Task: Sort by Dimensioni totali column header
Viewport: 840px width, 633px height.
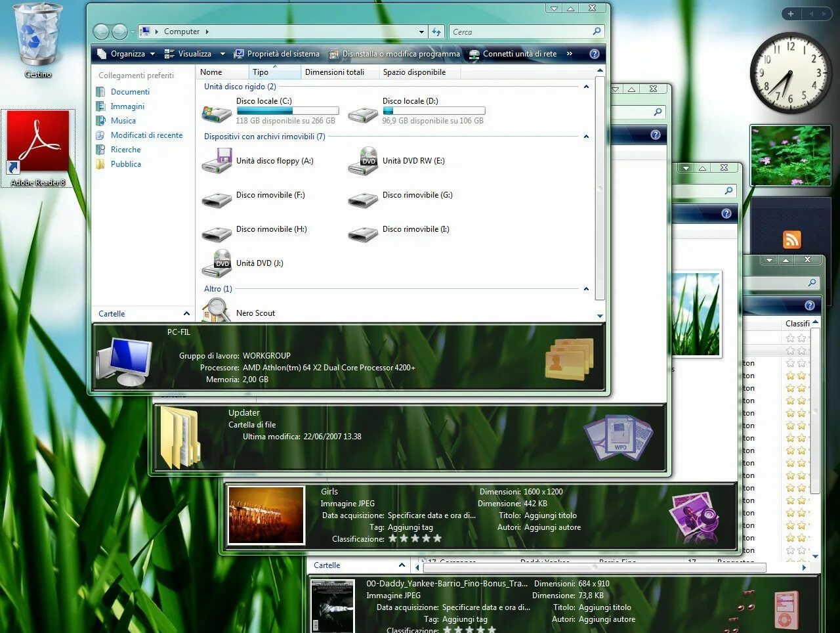Action: coord(340,72)
